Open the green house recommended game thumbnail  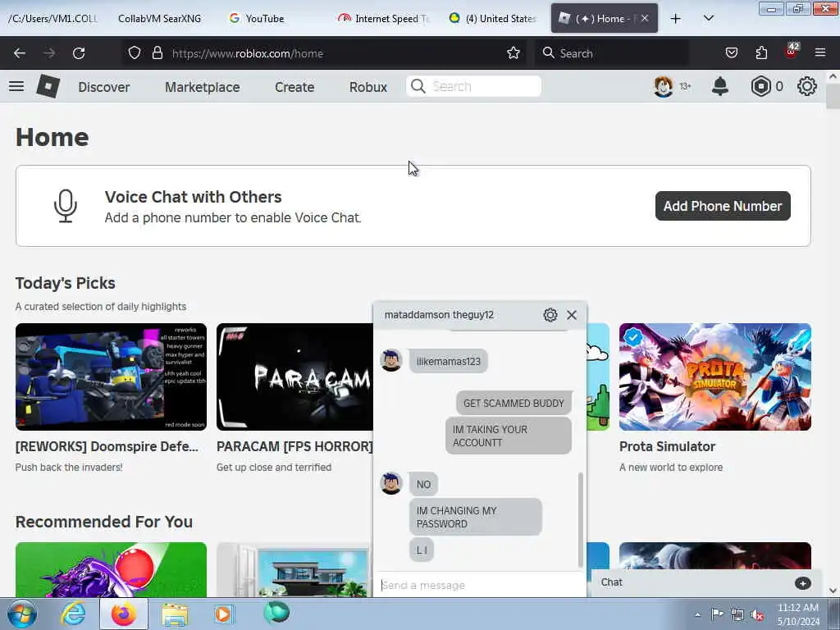[x=294, y=569]
